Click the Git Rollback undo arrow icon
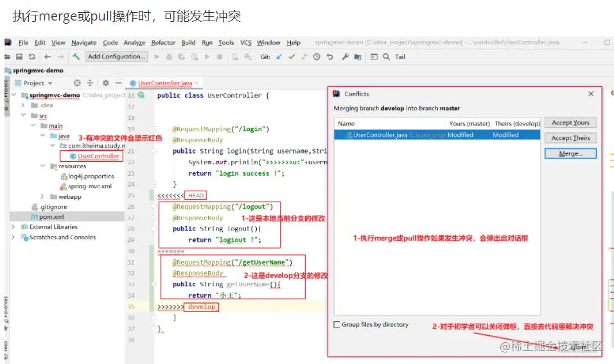This screenshot has height=364, width=614. point(329,56)
